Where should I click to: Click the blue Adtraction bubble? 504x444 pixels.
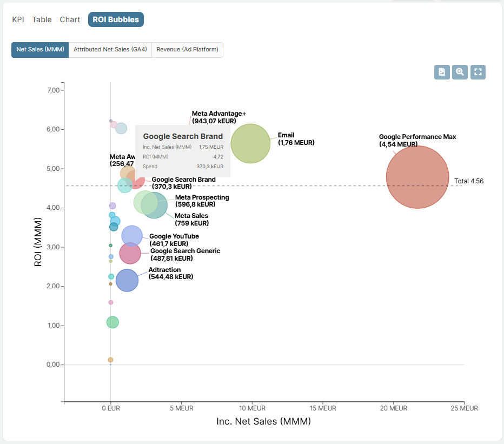127,280
